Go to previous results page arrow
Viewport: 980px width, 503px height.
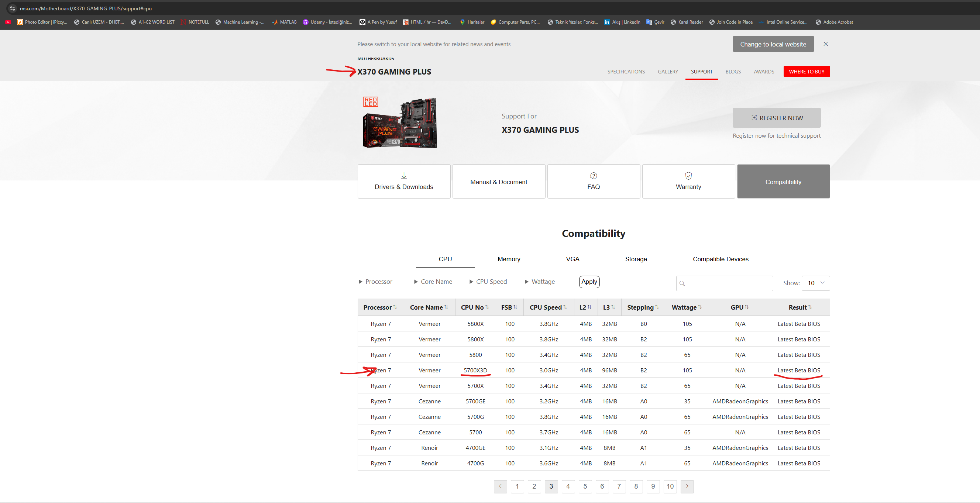pyautogui.click(x=500, y=486)
